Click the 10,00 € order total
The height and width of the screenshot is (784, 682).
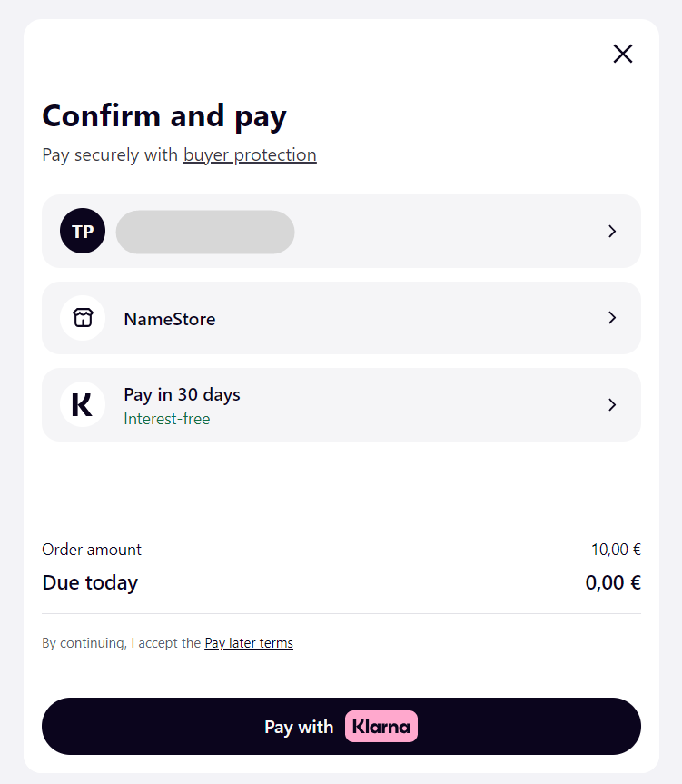[616, 550]
